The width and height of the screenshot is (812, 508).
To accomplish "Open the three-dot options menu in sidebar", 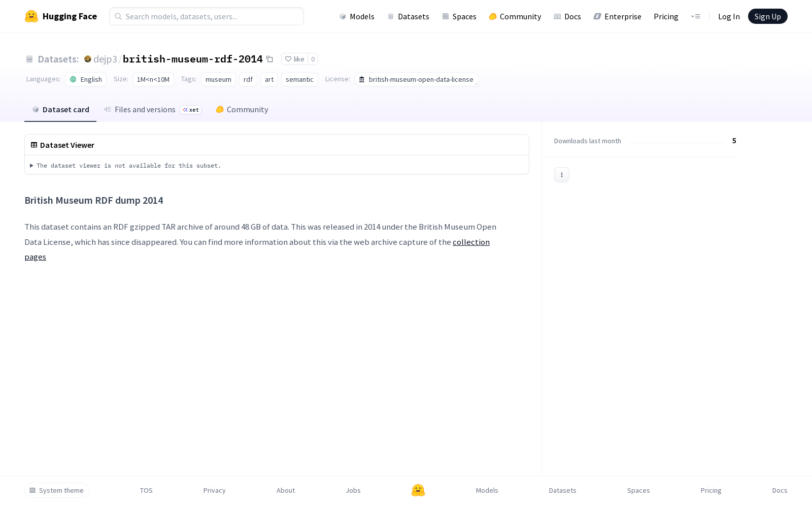I will 562,175.
